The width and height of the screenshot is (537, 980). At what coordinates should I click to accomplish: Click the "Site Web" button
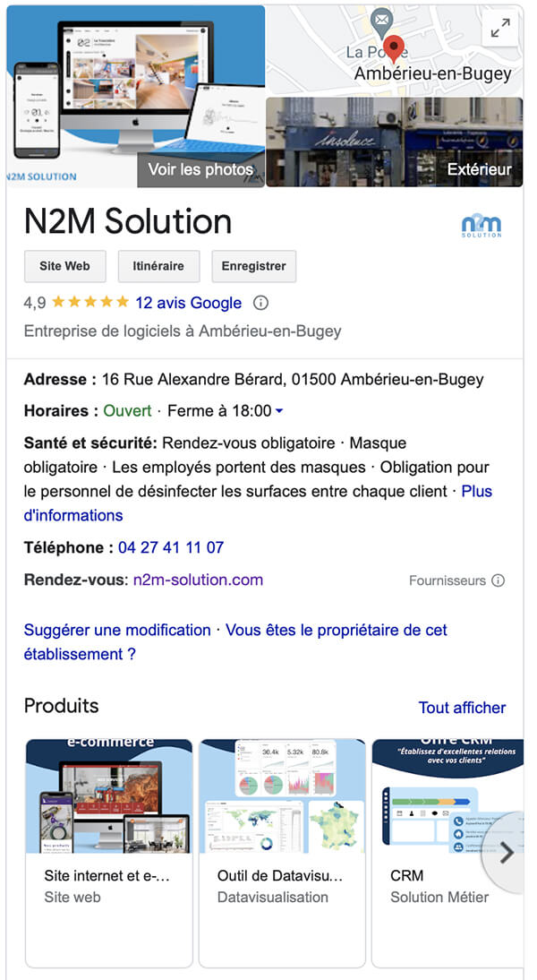click(x=64, y=266)
